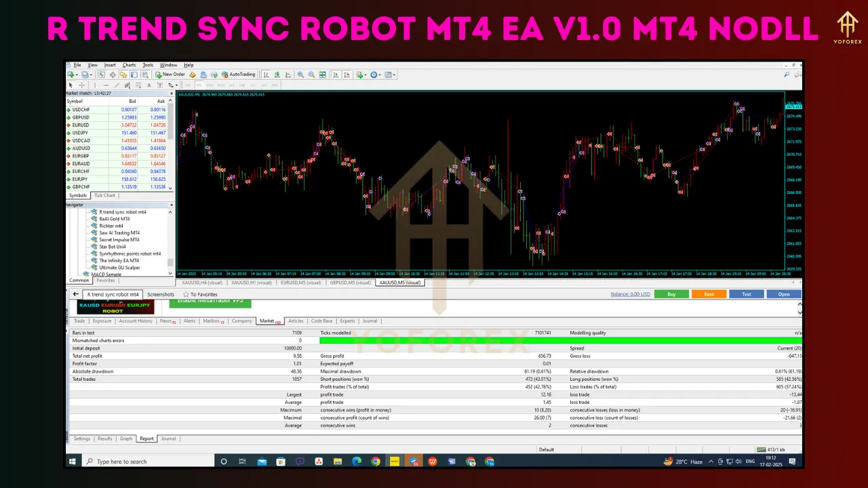This screenshot has width=868, height=488.
Task: Select the trendline drawing tool
Action: [117, 85]
